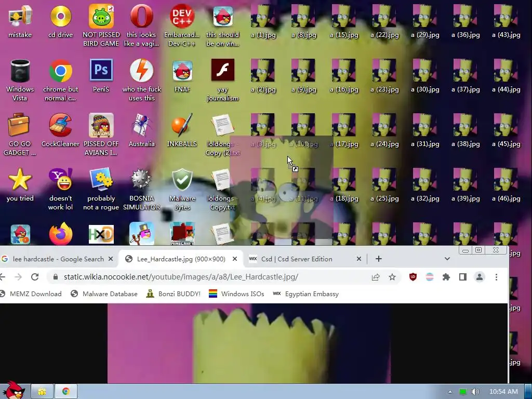Open the Windows ISOs bookmark
The width and height of the screenshot is (532, 399).
(x=237, y=294)
